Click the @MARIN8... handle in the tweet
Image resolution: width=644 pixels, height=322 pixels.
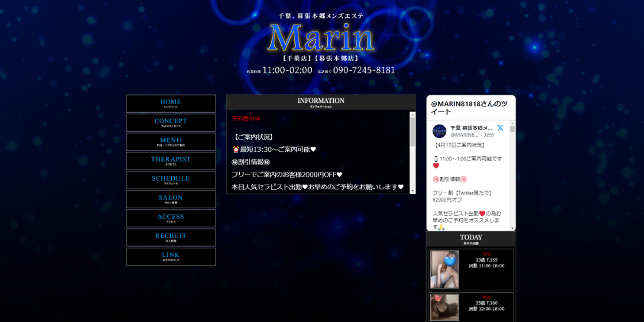click(463, 135)
